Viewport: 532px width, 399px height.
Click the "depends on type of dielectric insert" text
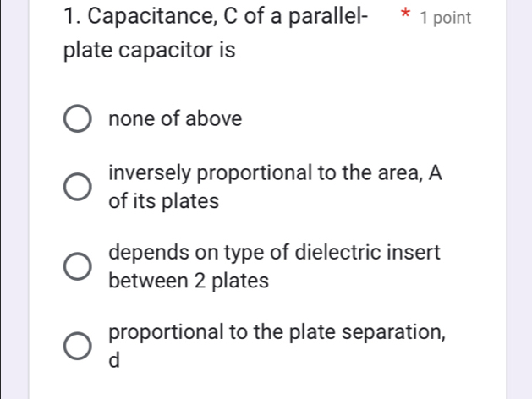tap(275, 252)
